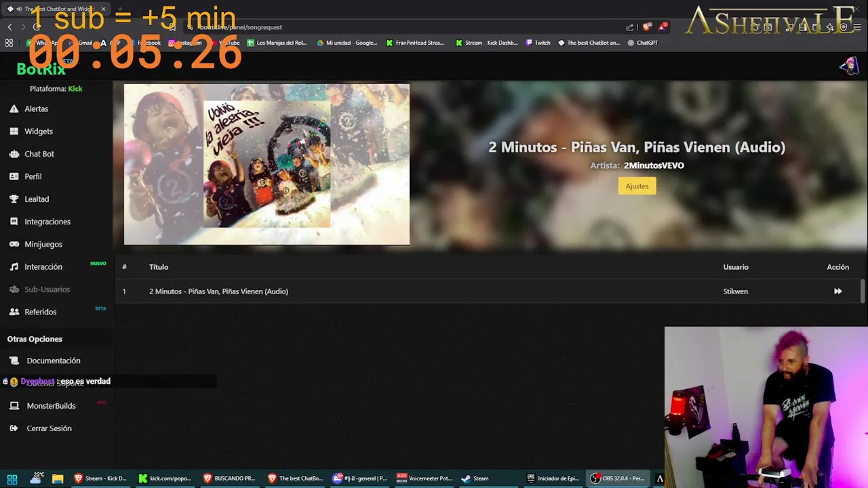This screenshot has height=488, width=868.
Task: Select the Documentación icon
Action: pos(14,361)
